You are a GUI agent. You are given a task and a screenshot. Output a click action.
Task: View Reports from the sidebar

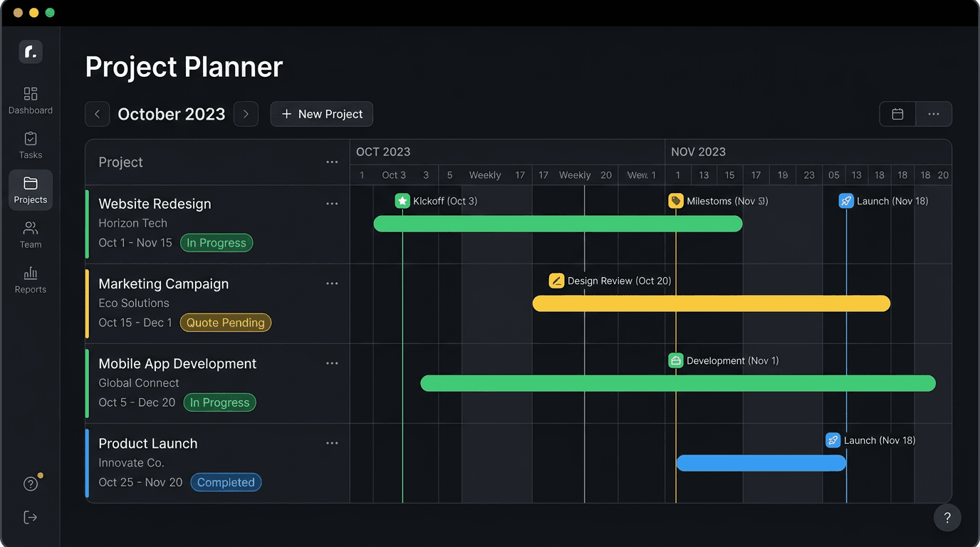pyautogui.click(x=30, y=279)
